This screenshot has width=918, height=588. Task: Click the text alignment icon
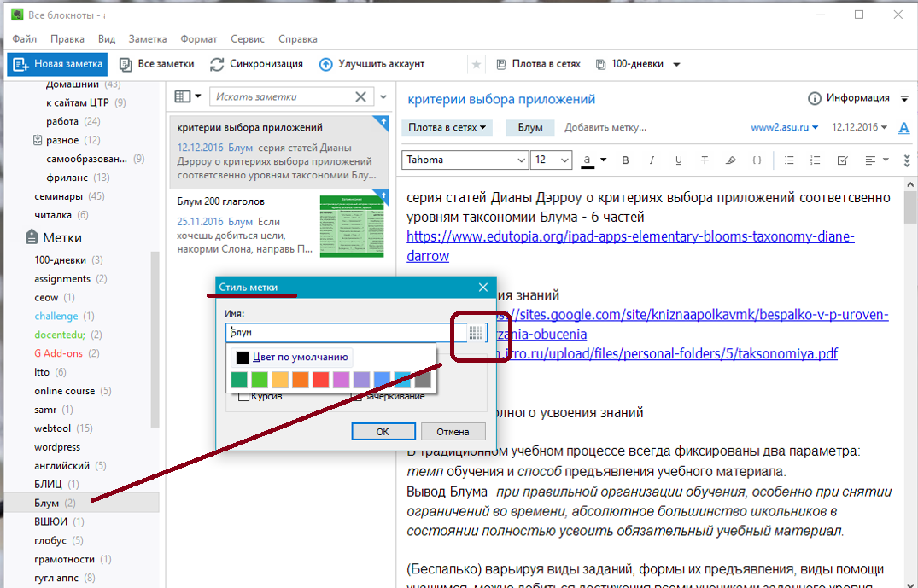click(x=870, y=160)
